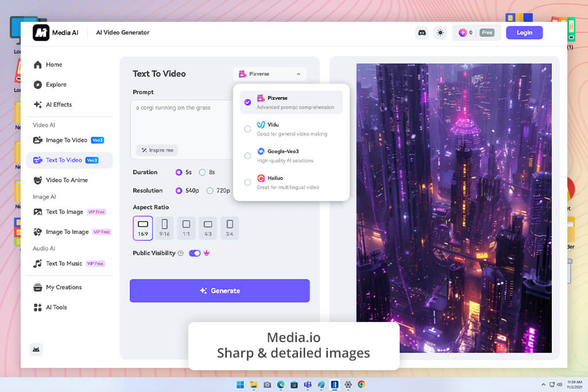This screenshot has height=392, width=588.
Task: Open the Windows Start menu
Action: (240, 385)
